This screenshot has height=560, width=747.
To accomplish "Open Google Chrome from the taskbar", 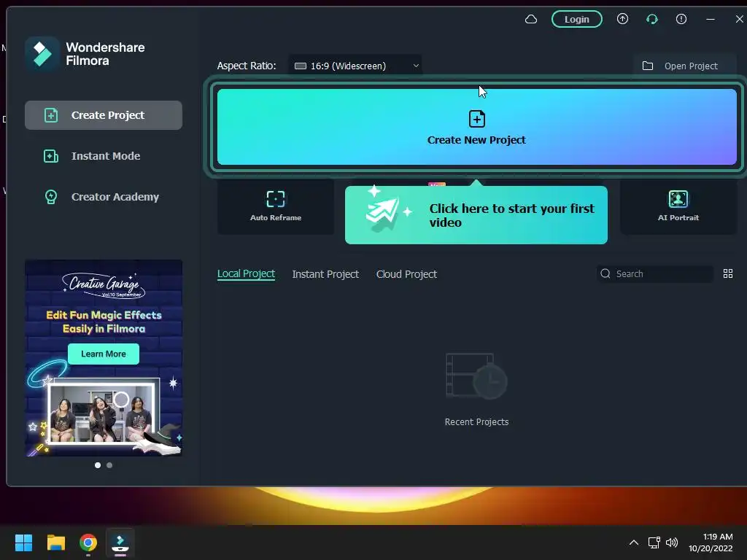I will coord(88,542).
